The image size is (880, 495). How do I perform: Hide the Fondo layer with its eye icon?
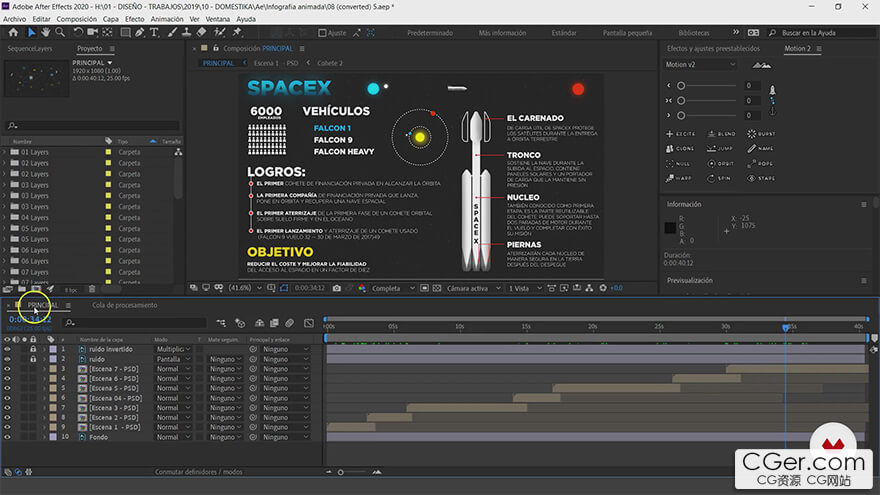pos(7,437)
